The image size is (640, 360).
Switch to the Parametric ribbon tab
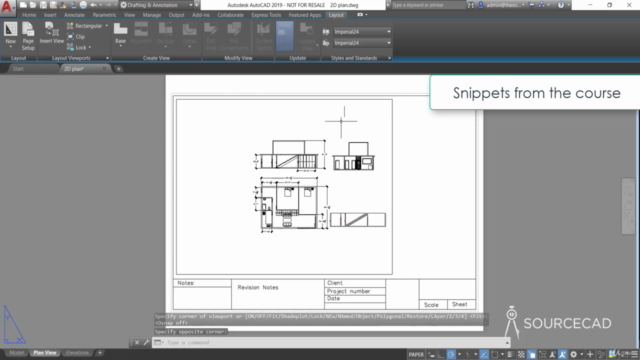(x=104, y=15)
